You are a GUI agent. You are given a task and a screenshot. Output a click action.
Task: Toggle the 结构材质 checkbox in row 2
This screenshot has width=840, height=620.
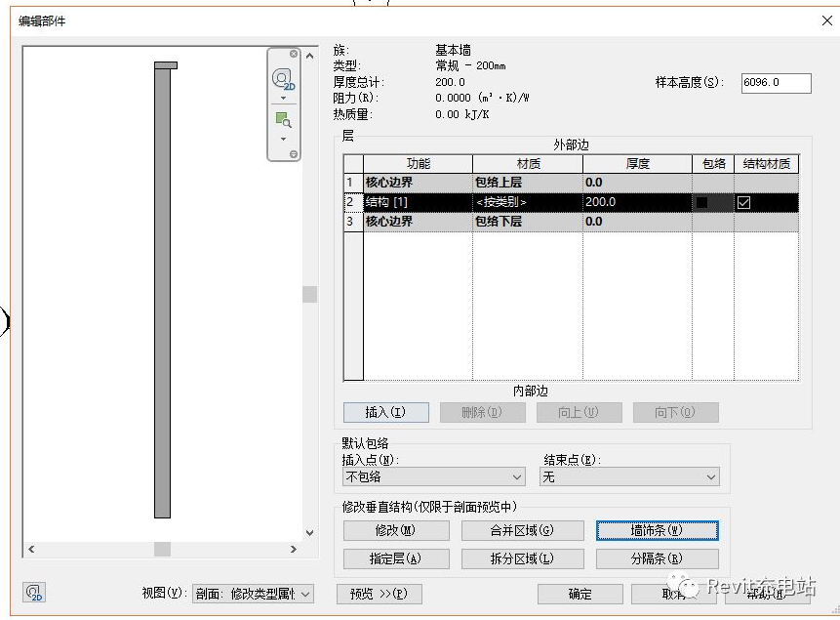pyautogui.click(x=743, y=202)
